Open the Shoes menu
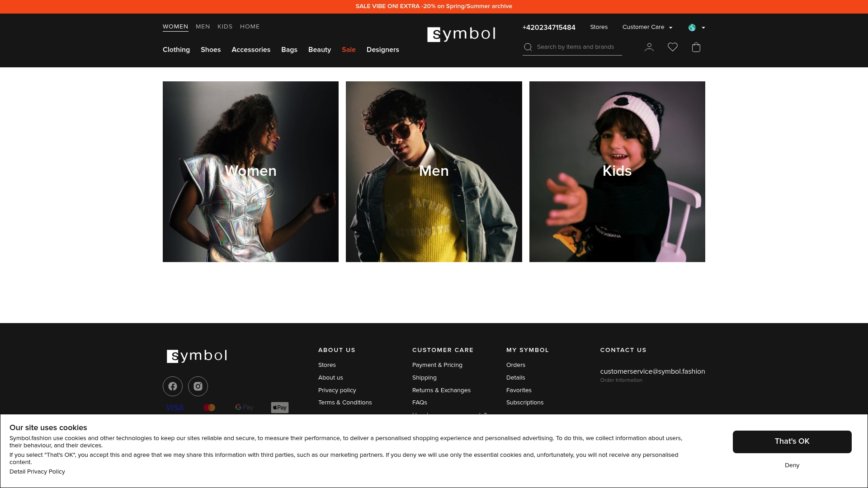The width and height of the screenshot is (868, 488). pyautogui.click(x=211, y=50)
